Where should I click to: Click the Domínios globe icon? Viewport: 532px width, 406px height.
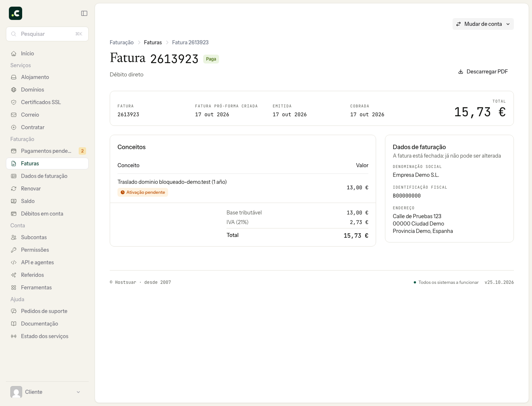pyautogui.click(x=14, y=90)
